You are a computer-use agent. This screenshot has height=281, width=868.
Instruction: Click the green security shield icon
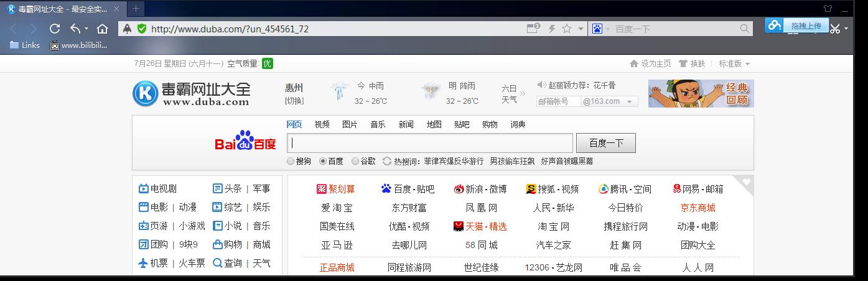point(141,29)
